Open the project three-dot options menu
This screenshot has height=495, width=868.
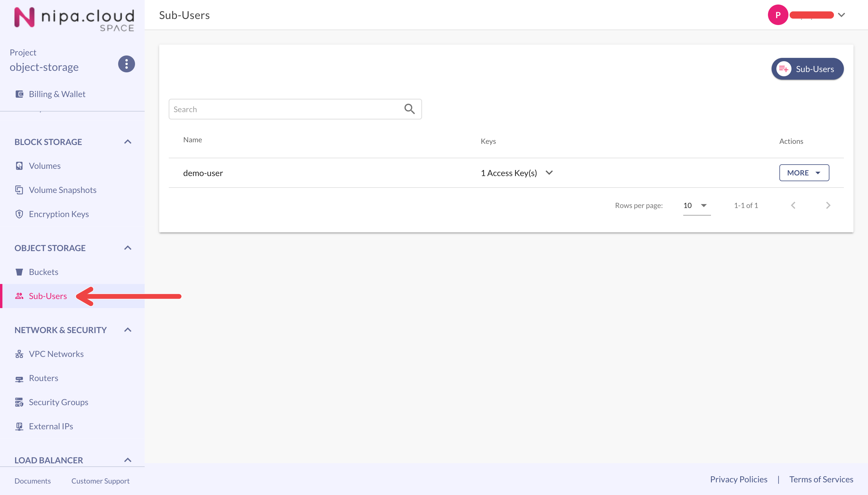point(126,64)
